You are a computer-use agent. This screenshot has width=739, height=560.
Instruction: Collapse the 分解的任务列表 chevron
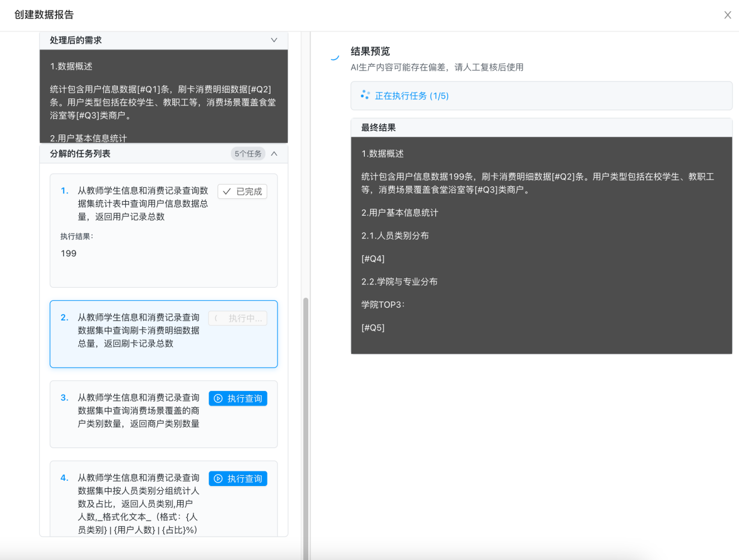[x=274, y=154]
